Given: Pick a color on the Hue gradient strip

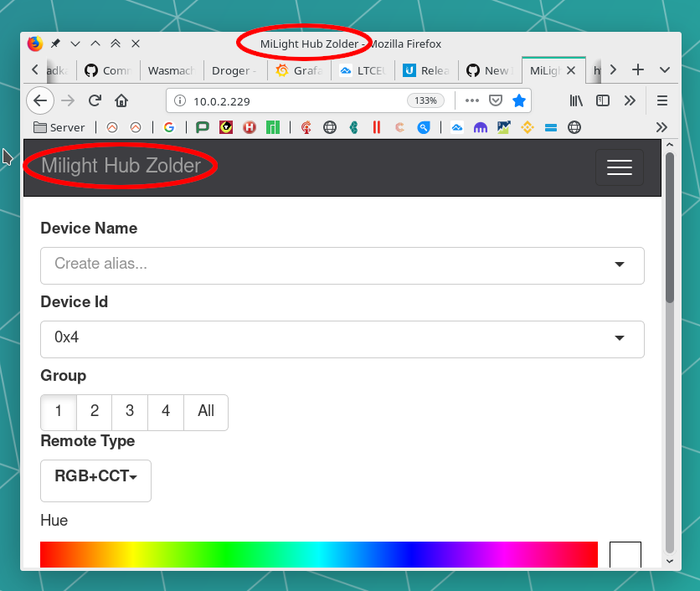Looking at the screenshot, I should pos(318,554).
